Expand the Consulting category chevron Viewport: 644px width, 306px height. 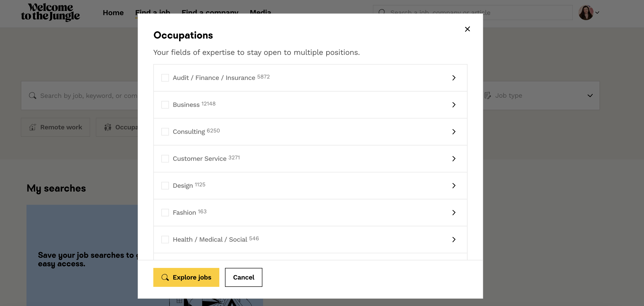(454, 132)
